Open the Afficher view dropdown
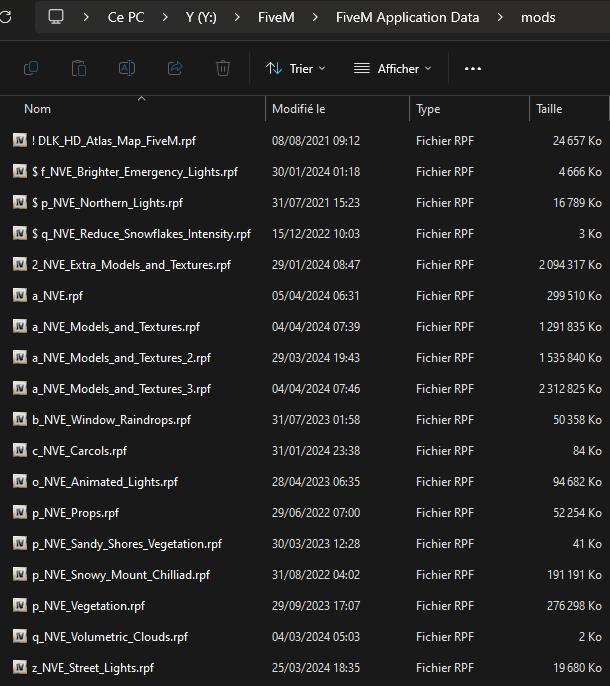This screenshot has height=686, width=610. 393,69
